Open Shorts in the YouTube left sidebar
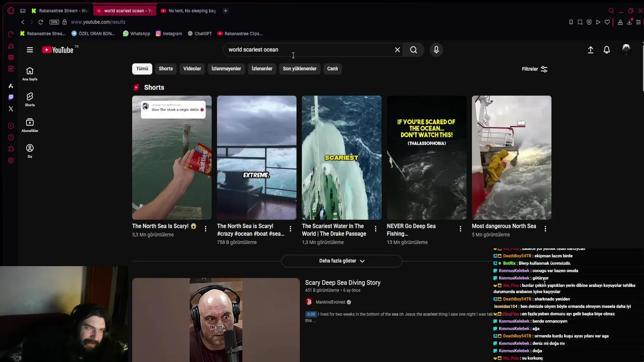644x362 pixels. pos(30,100)
